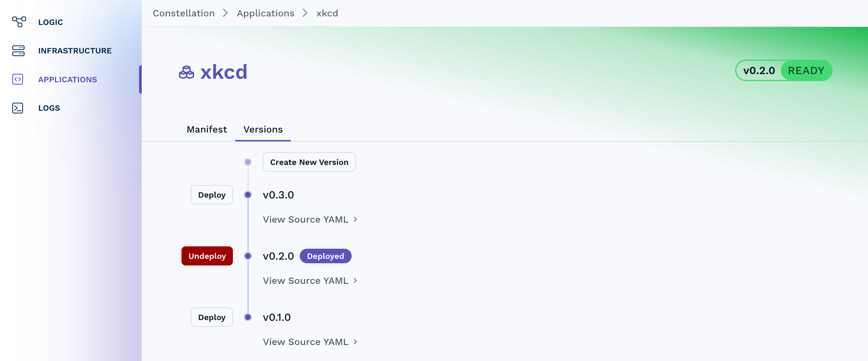The height and width of the screenshot is (361, 868).
Task: Click the Applications code bracket icon
Action: pyautogui.click(x=18, y=80)
